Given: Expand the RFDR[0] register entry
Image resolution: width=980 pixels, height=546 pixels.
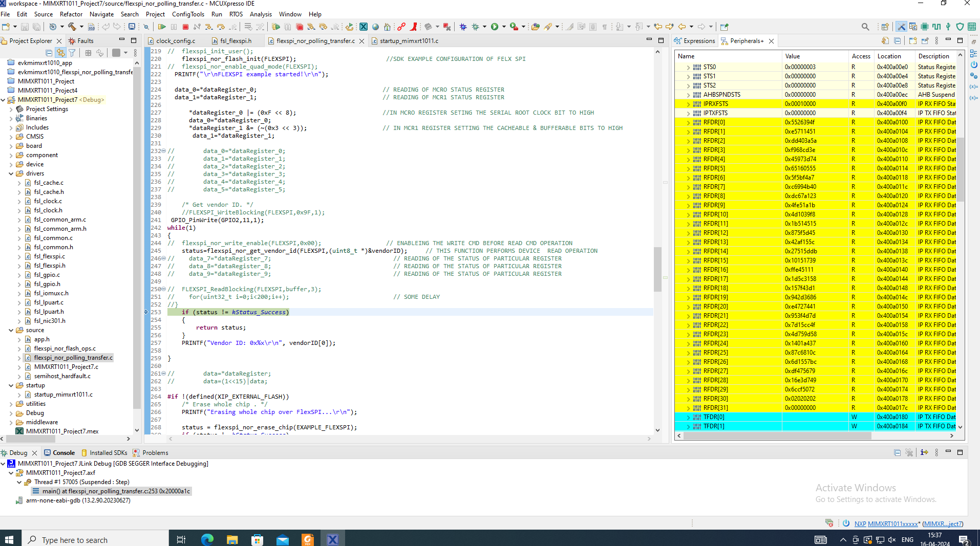Looking at the screenshot, I should pyautogui.click(x=688, y=122).
